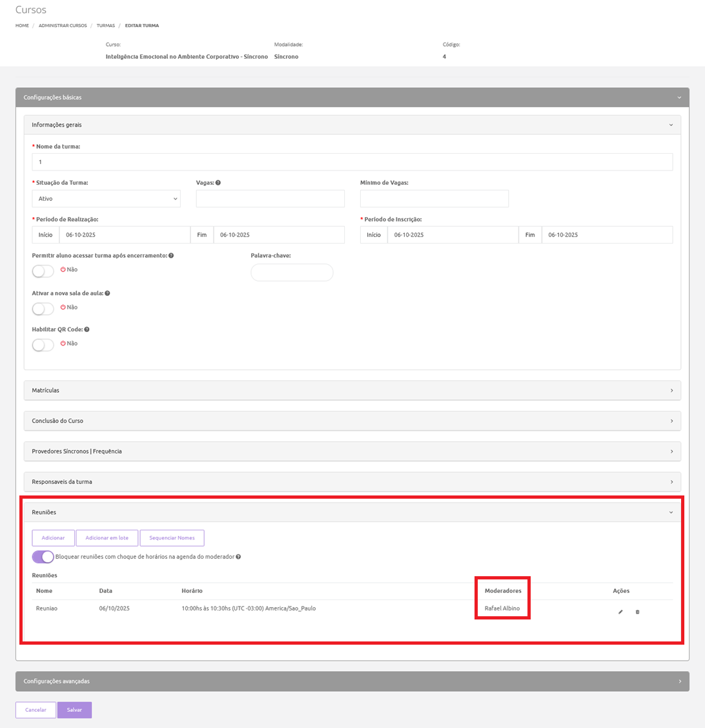This screenshot has height=728, width=705.
Task: Click the Salvar button
Action: point(74,710)
